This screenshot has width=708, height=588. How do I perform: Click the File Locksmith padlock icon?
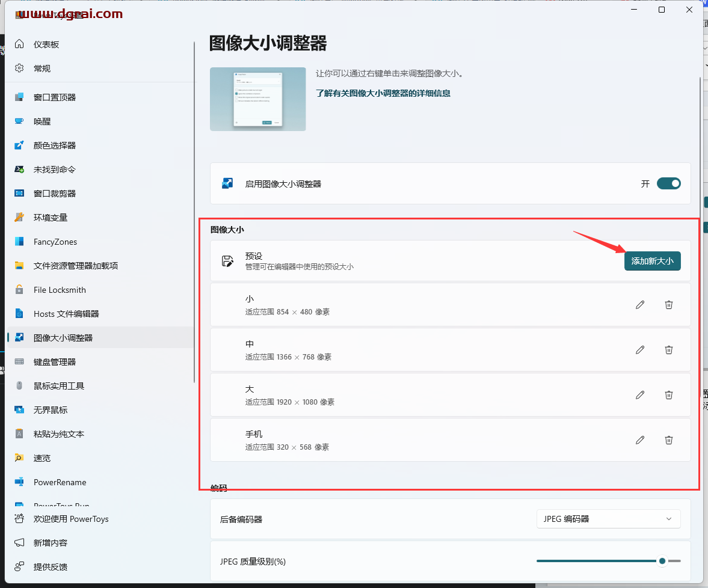pos(19,290)
